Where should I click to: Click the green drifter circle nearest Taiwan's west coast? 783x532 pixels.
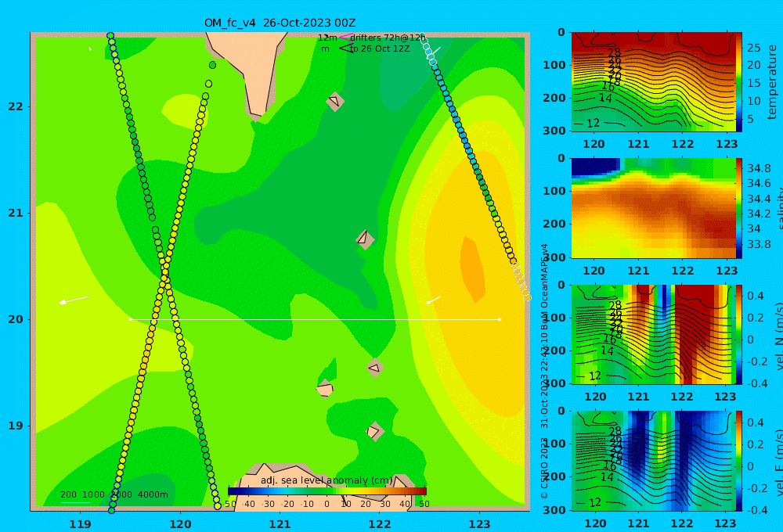(213, 65)
